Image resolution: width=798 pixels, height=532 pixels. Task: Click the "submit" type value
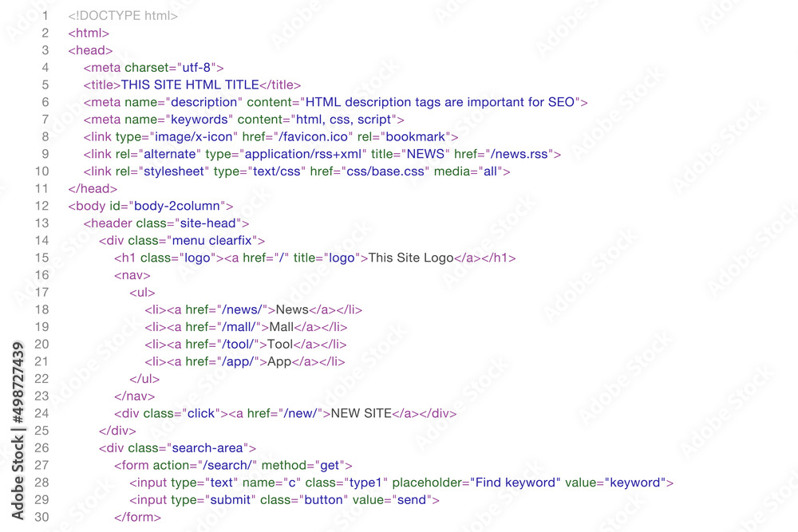pyautogui.click(x=231, y=500)
